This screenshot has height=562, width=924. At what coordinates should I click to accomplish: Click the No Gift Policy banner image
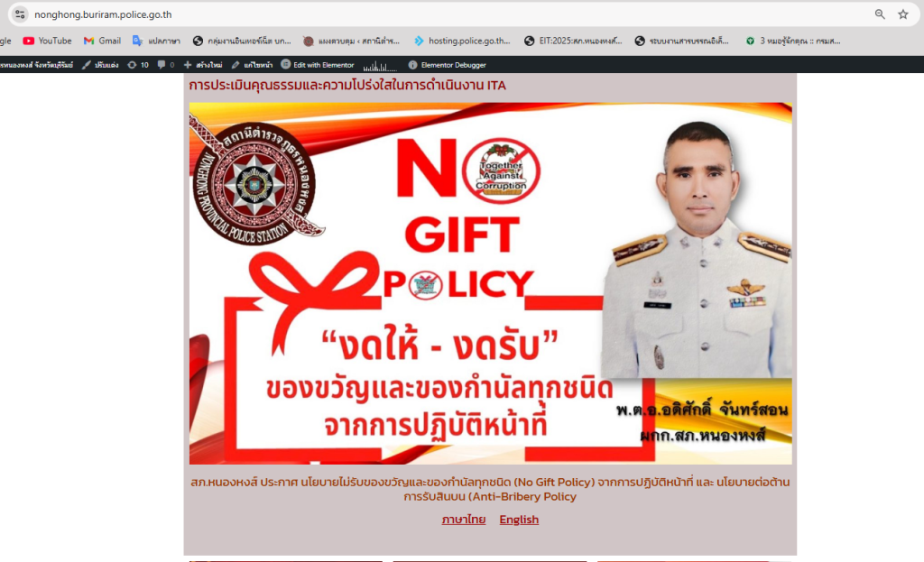coord(490,283)
